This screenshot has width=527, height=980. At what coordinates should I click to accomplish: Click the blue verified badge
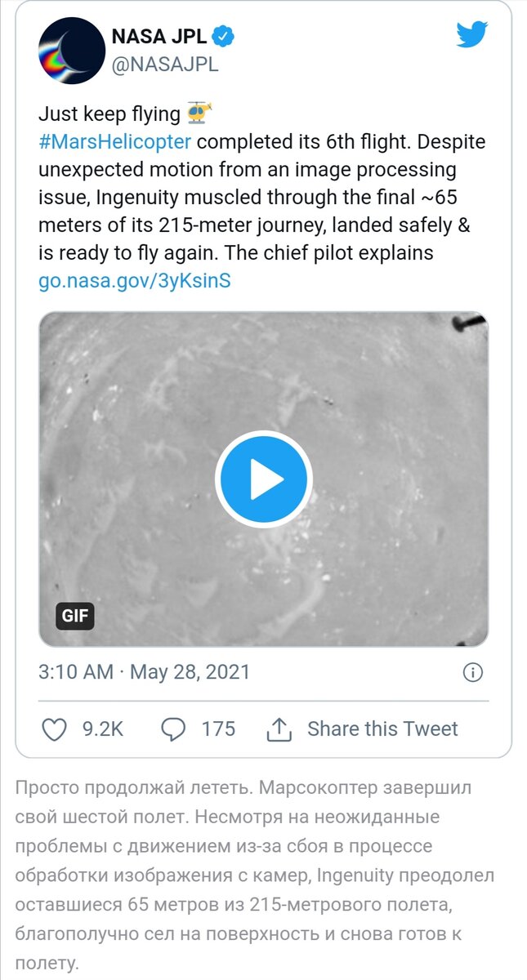pos(224,36)
